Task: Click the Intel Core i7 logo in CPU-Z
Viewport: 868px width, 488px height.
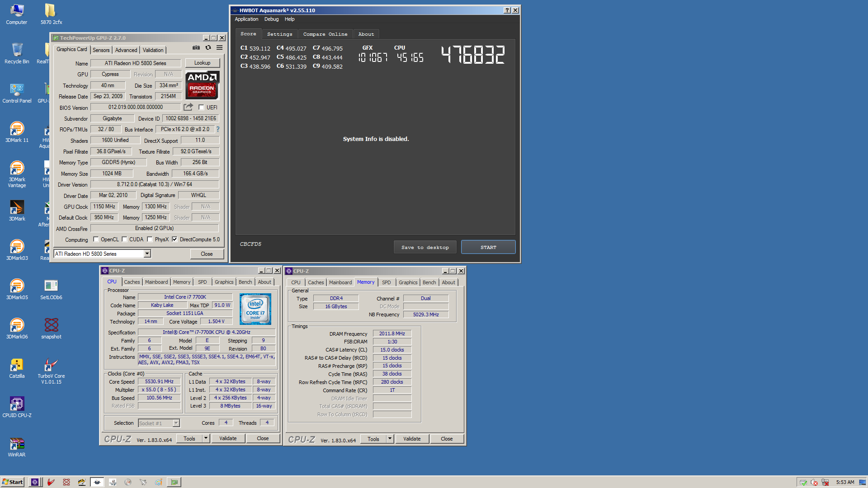Action: pos(255,309)
